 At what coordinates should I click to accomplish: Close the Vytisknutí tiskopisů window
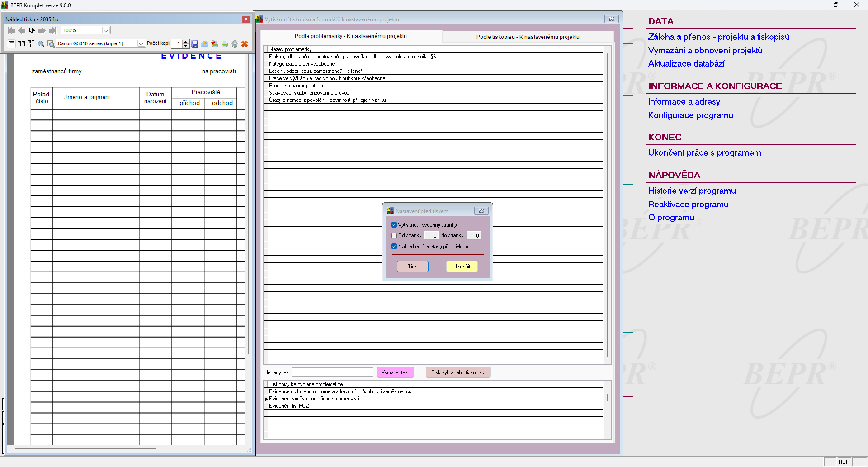click(x=611, y=19)
